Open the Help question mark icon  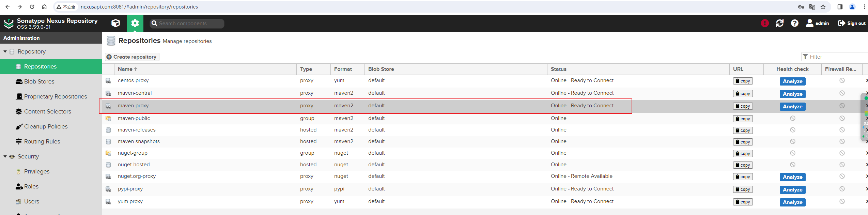pyautogui.click(x=795, y=23)
